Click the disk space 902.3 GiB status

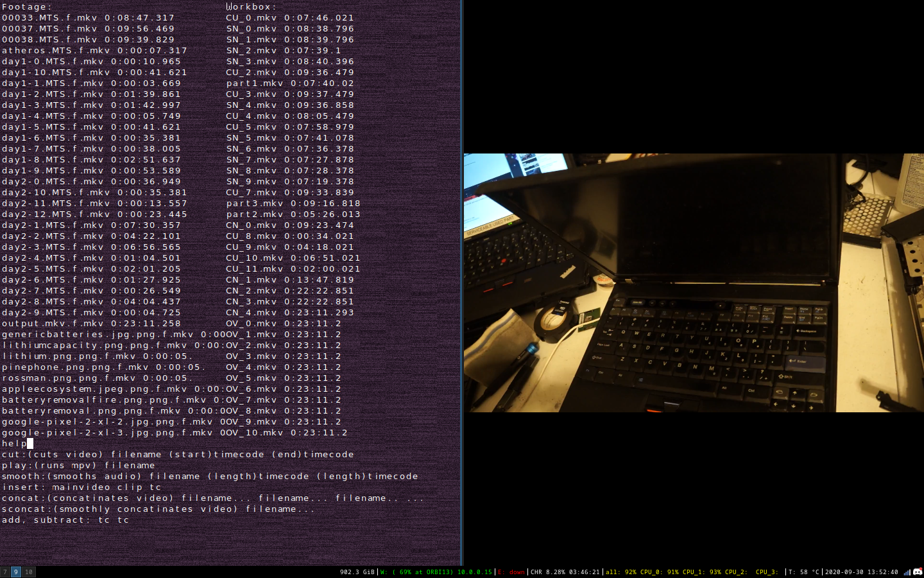tap(357, 572)
